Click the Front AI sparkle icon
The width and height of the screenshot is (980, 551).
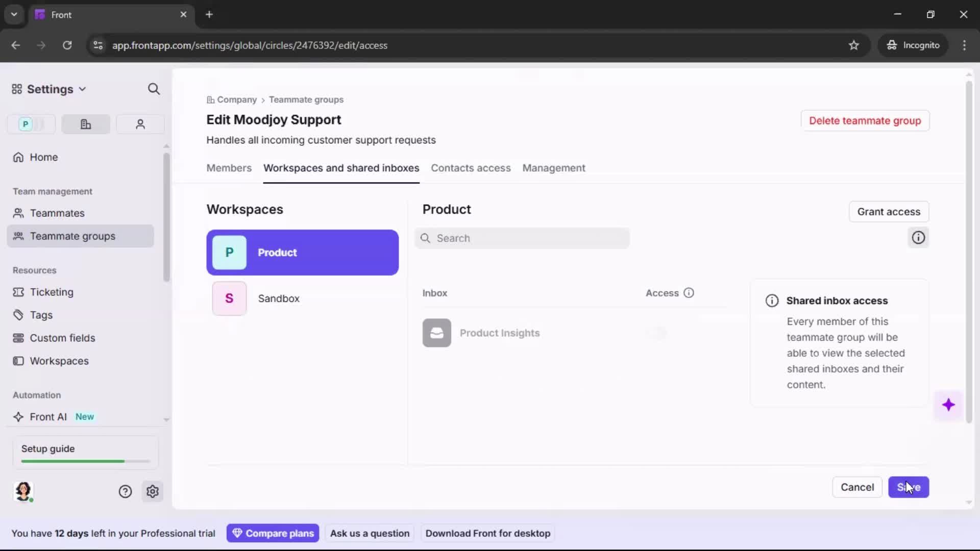[x=18, y=416]
